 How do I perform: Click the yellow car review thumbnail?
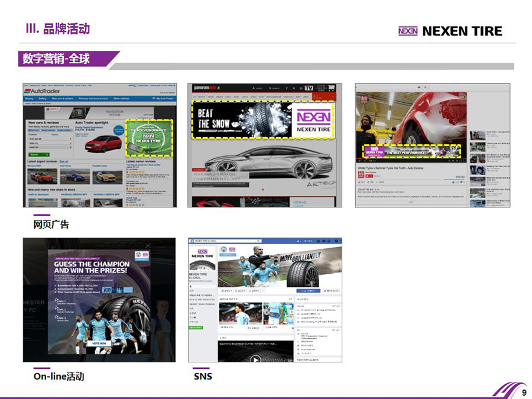(x=107, y=177)
